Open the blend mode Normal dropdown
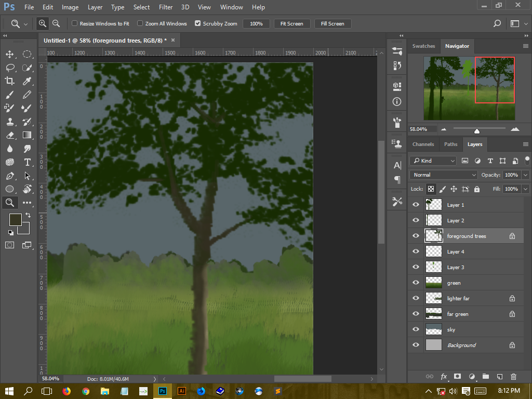Viewport: 532px width, 399px height. [x=444, y=175]
